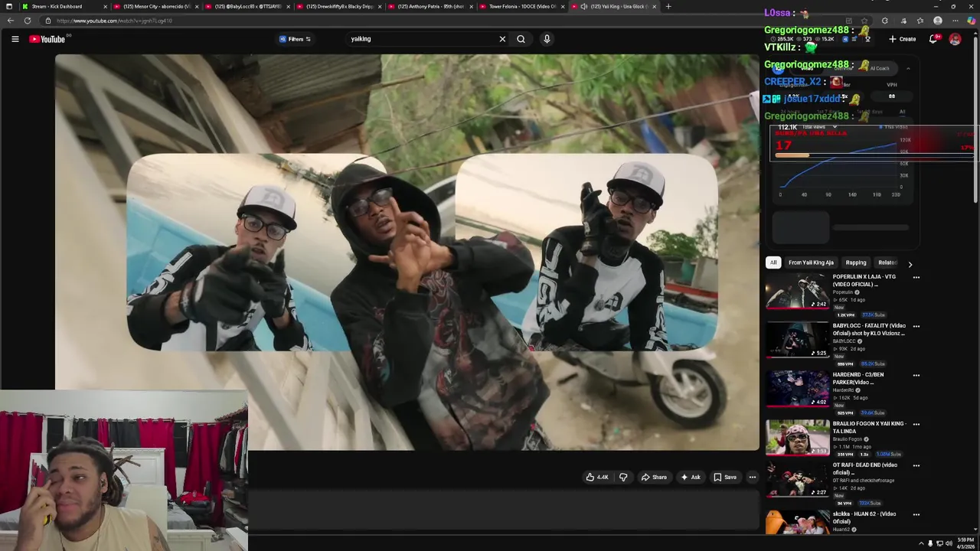Select 'From Yaii King Aja' chip
980x551 pixels.
click(x=811, y=262)
